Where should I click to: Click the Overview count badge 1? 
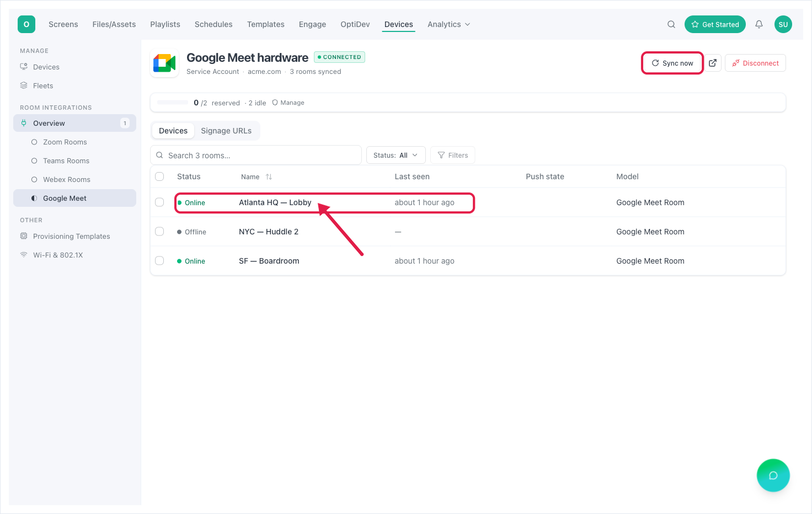(125, 123)
